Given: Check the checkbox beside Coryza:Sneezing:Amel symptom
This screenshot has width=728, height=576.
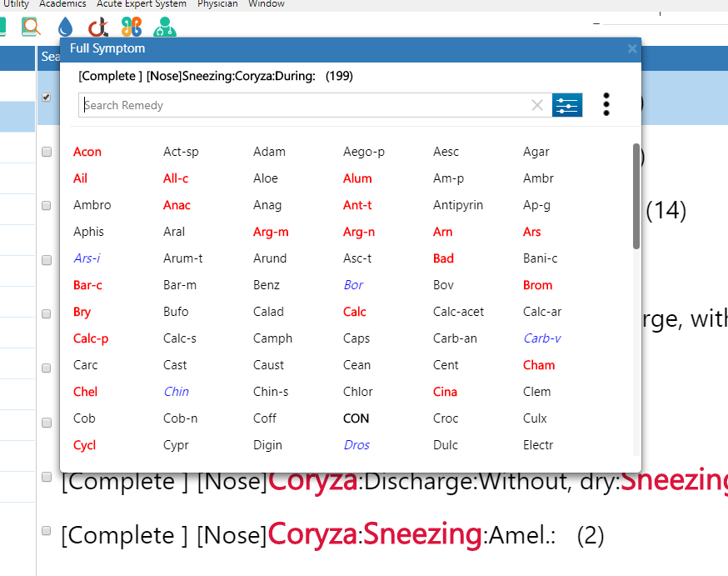Looking at the screenshot, I should (46, 530).
